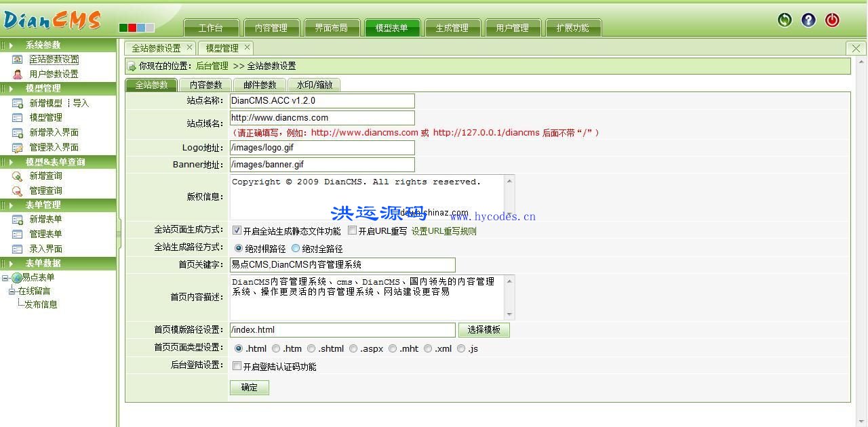868x427 pixels.
Task: Click the 录入界面 icon under 表单管理
Action: coord(18,249)
